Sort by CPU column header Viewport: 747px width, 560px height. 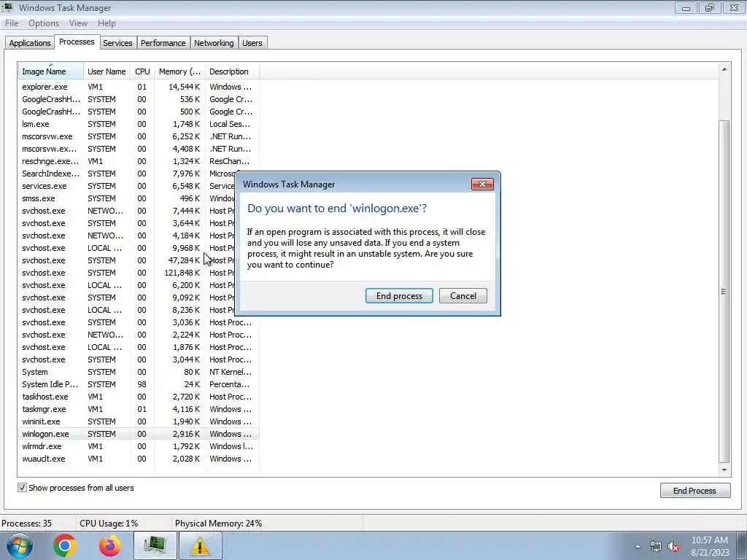(x=142, y=71)
